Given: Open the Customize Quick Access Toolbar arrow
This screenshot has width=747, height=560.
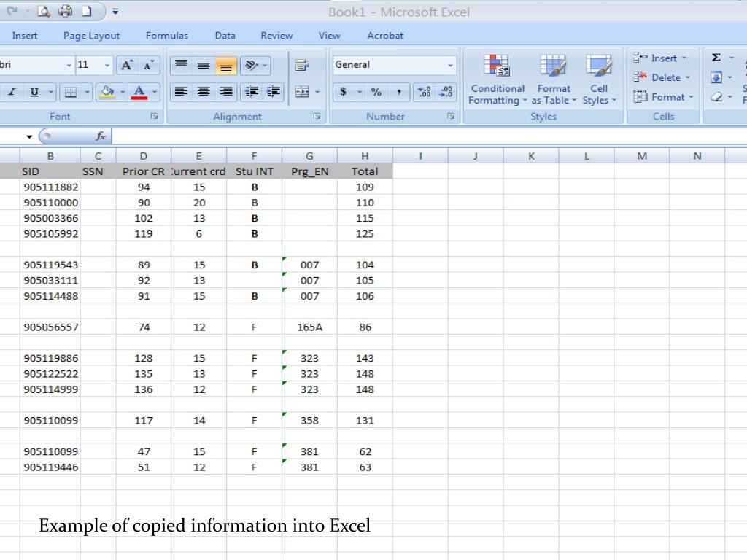Looking at the screenshot, I should 115,12.
